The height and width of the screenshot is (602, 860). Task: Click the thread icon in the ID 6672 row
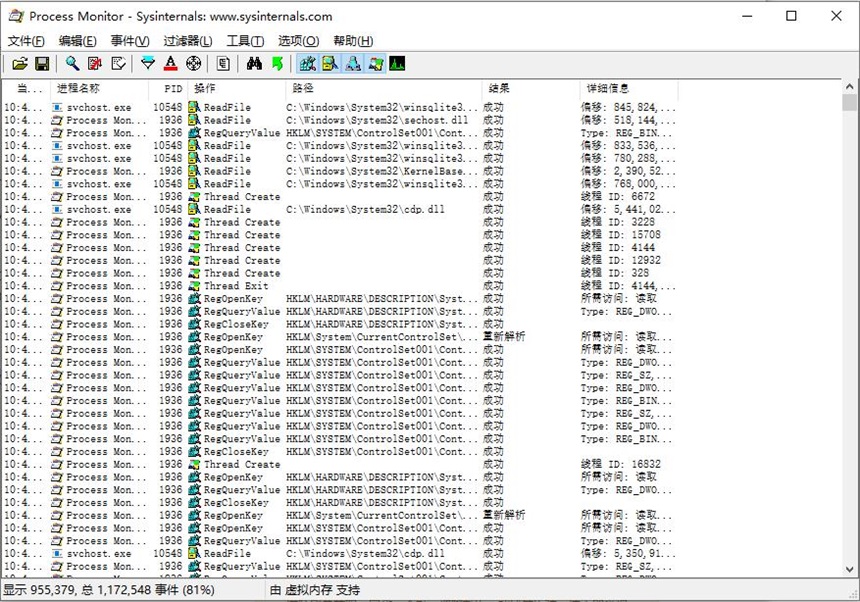[194, 196]
